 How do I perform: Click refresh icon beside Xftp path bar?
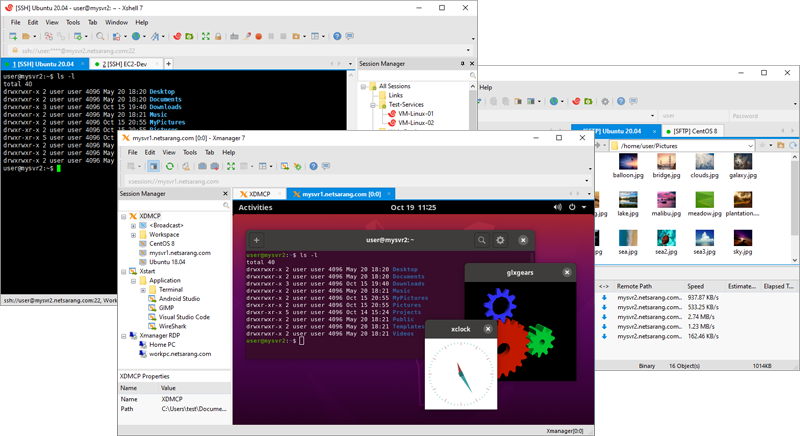(793, 146)
